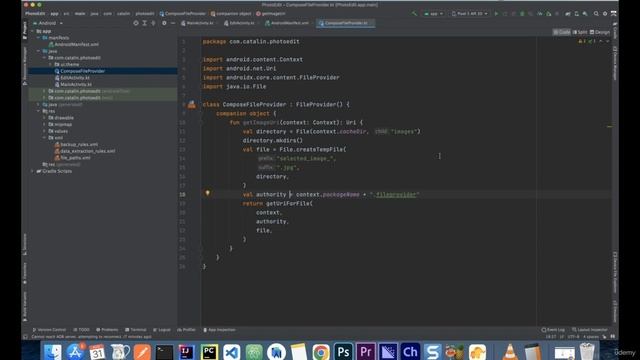Click Collapse All icon in Project panel
Viewport: 640px width, 360px height.
pos(153,23)
